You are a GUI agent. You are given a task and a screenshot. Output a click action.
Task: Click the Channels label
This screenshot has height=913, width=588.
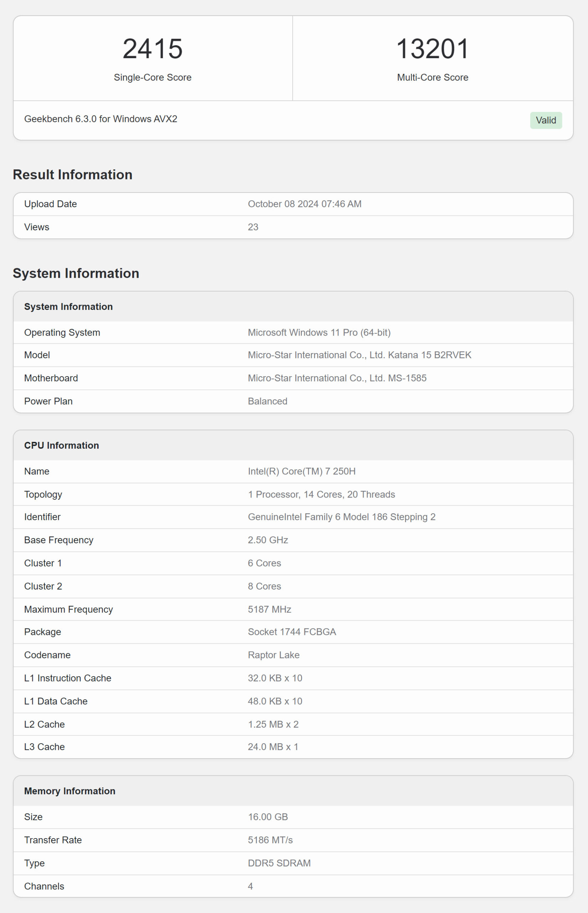(x=44, y=886)
